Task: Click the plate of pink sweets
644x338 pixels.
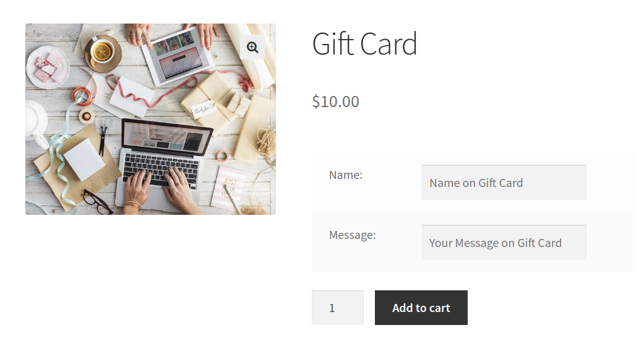Action: tap(47, 67)
